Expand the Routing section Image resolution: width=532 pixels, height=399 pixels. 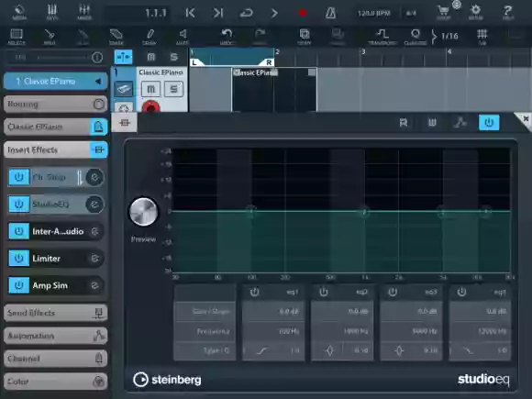(55, 105)
